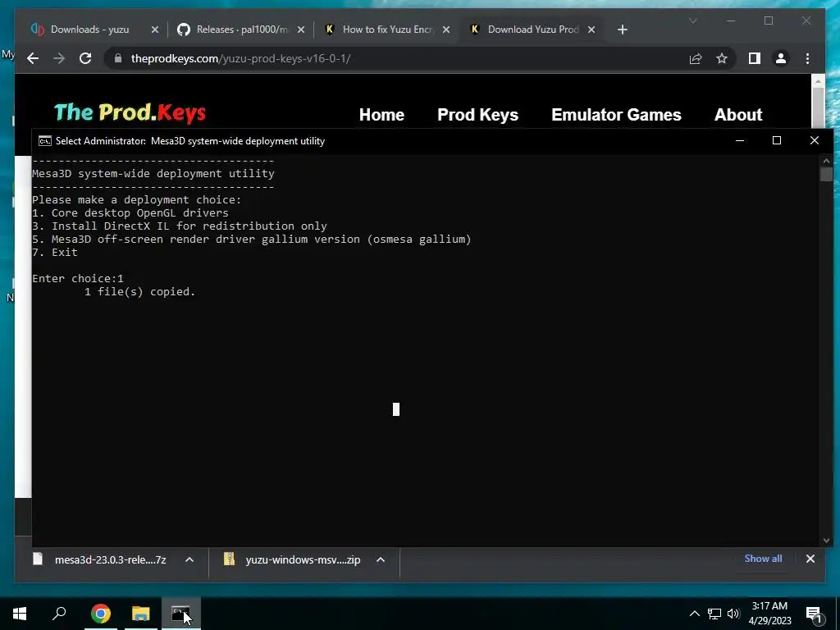
Task: Open Windows taskbar search
Action: (x=59, y=614)
